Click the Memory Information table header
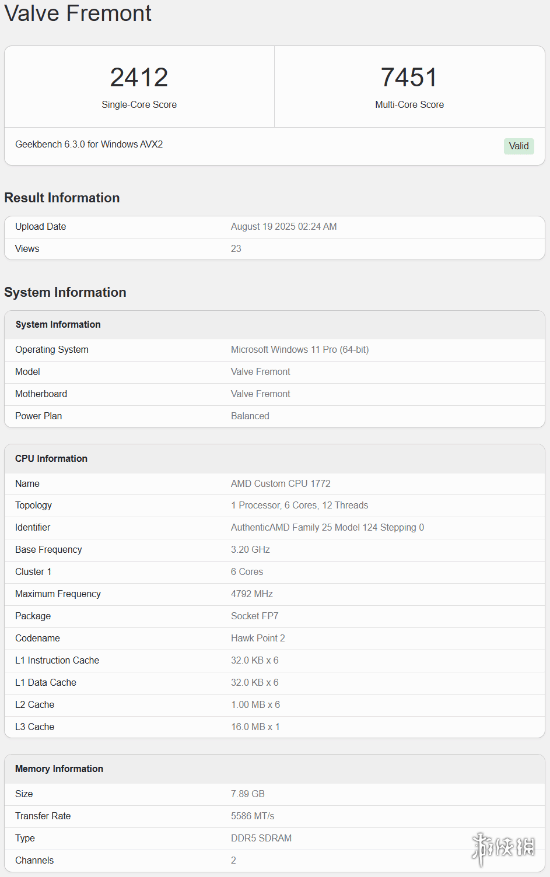This screenshot has height=877, width=550. tap(275, 769)
